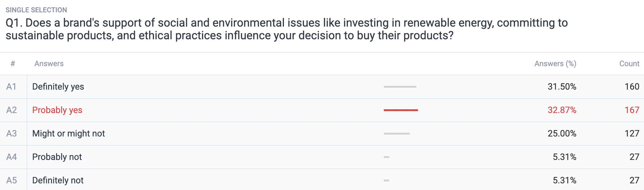Click the 'SINGLE SELECTION' label
Image resolution: width=644 pixels, height=190 pixels.
coord(36,10)
